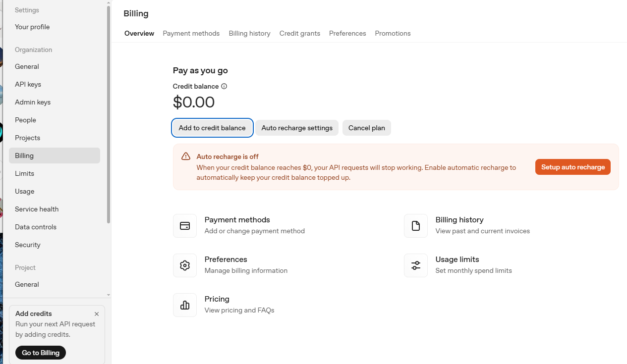Open the Promotions tab
627x364 pixels.
393,33
